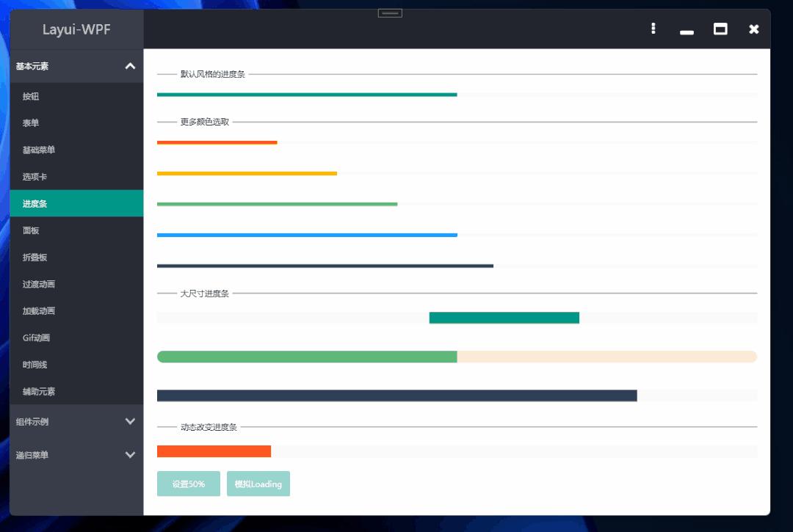Click the 动态改变进度条 heading
The image size is (793, 532).
point(209,427)
